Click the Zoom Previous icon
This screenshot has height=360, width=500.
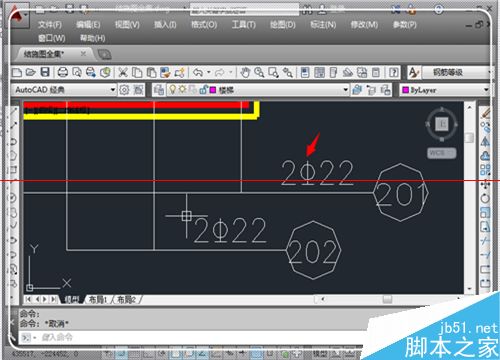(288, 72)
